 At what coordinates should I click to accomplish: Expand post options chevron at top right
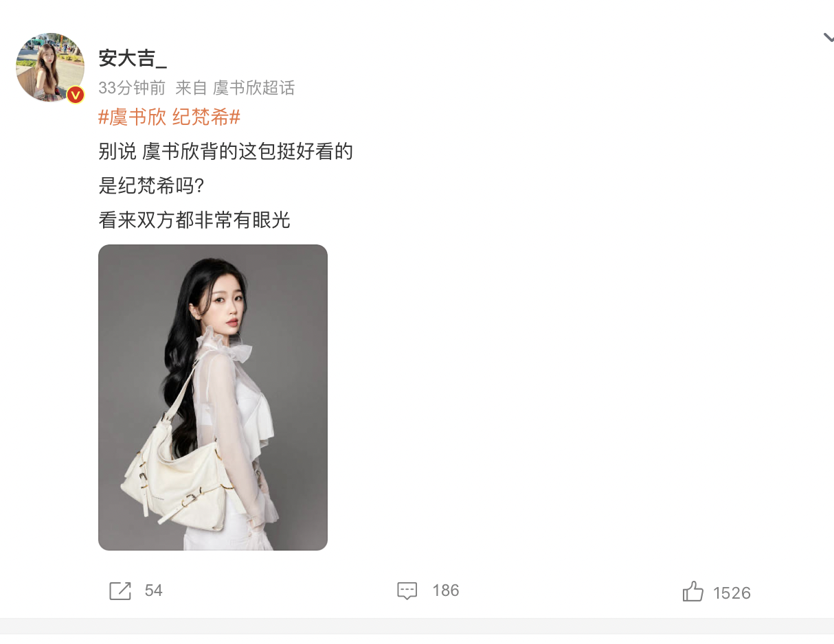click(828, 38)
